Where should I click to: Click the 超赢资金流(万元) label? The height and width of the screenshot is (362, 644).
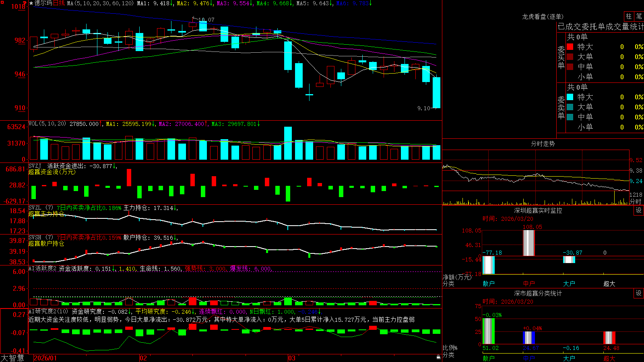click(52, 172)
